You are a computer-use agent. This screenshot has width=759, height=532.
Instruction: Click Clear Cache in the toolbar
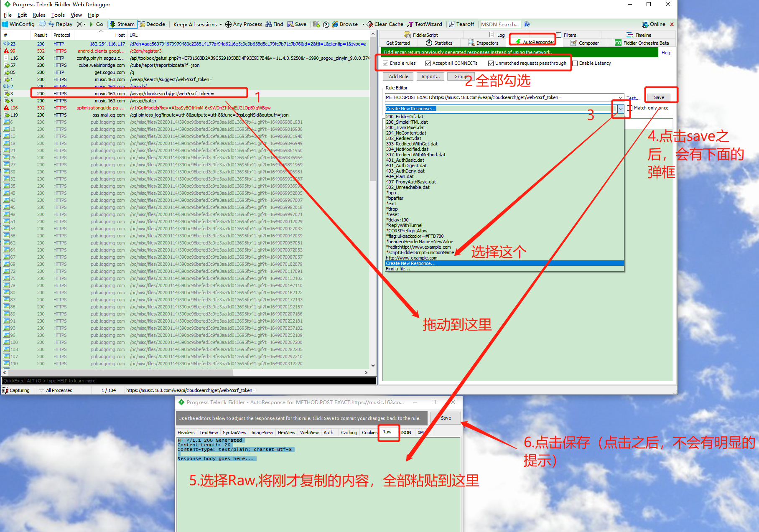385,24
